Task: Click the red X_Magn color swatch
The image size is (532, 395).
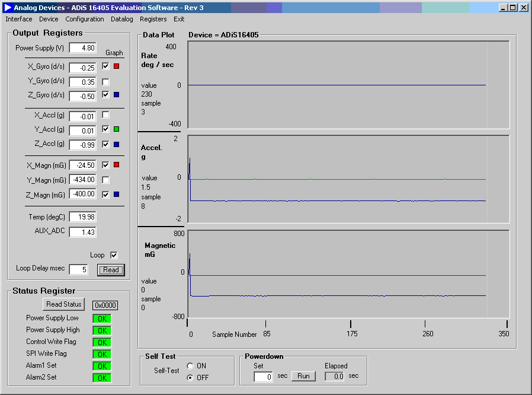Action: coord(116,165)
